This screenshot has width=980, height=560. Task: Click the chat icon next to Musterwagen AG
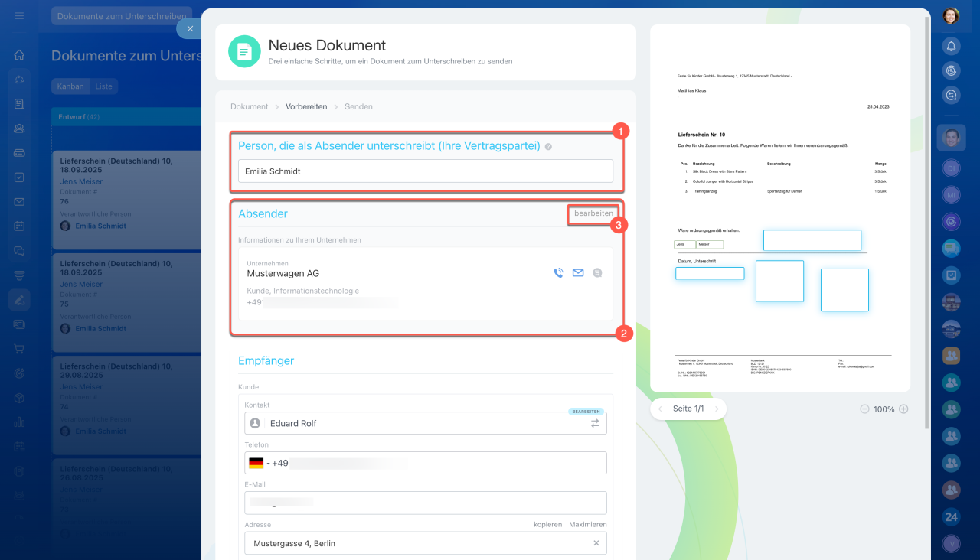pos(598,272)
